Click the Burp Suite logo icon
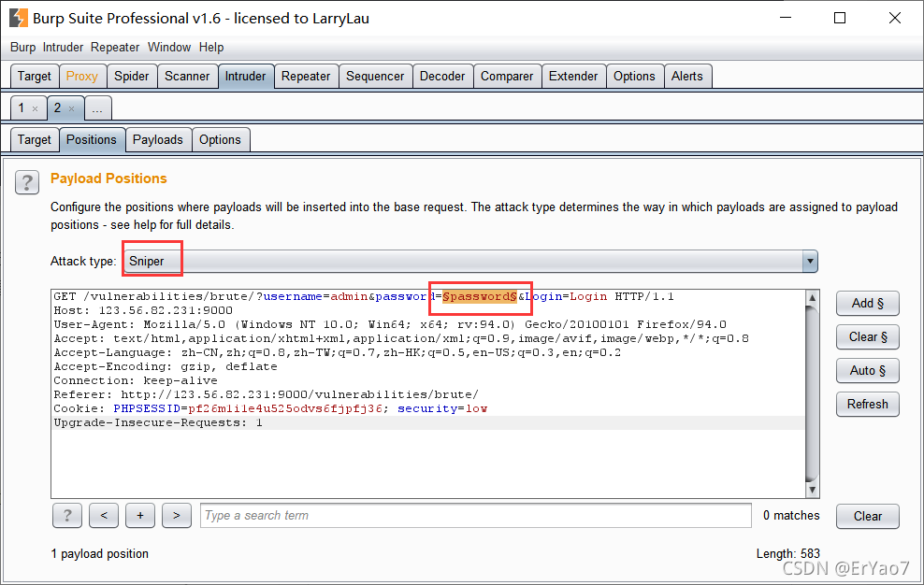This screenshot has width=924, height=585. (19, 19)
